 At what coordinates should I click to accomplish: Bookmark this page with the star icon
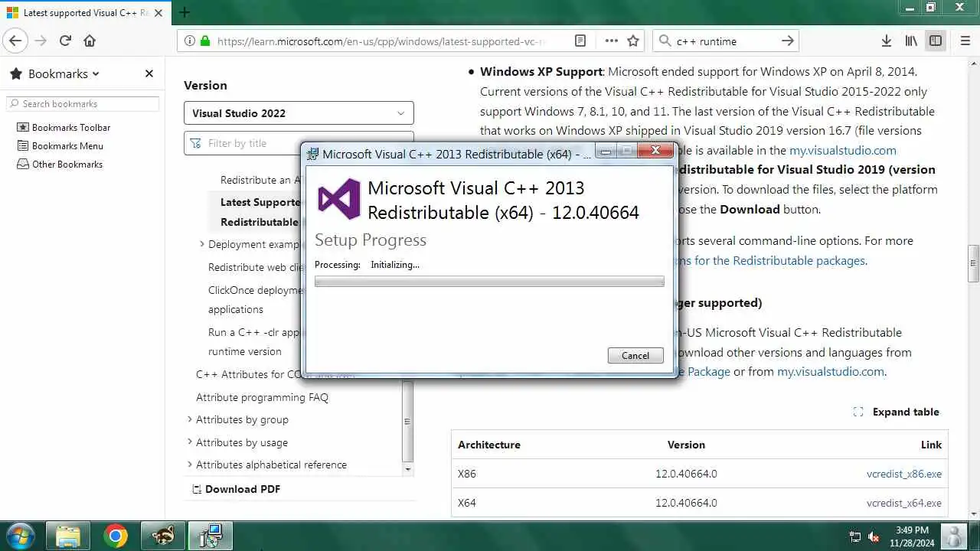[633, 41]
